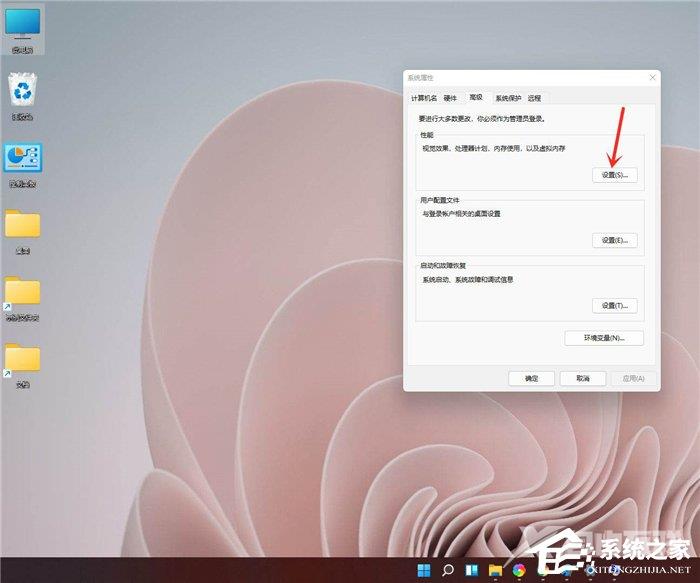Open the colorful round browser taskbar icon
Image resolution: width=700 pixels, height=583 pixels.
pyautogui.click(x=519, y=570)
